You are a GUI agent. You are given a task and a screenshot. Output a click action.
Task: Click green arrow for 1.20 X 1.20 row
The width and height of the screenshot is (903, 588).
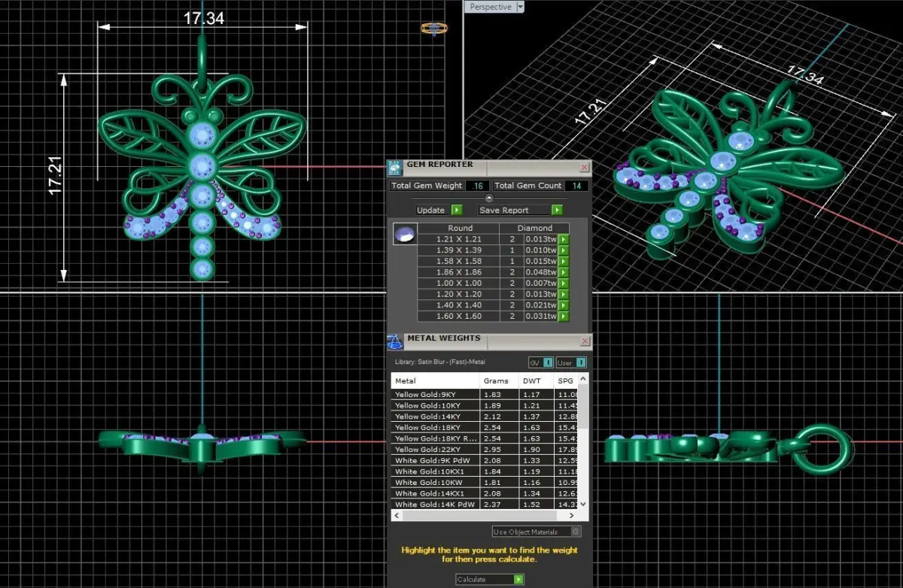[563, 295]
